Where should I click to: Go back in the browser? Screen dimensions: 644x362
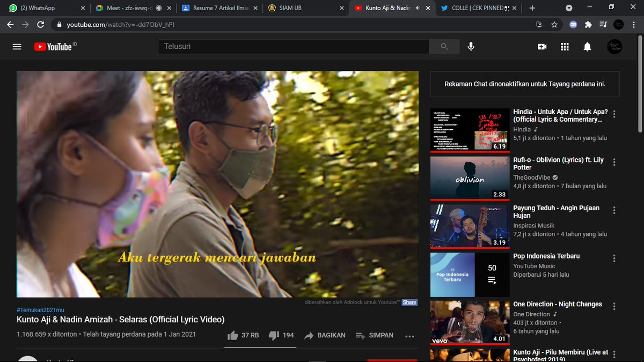tap(10, 25)
